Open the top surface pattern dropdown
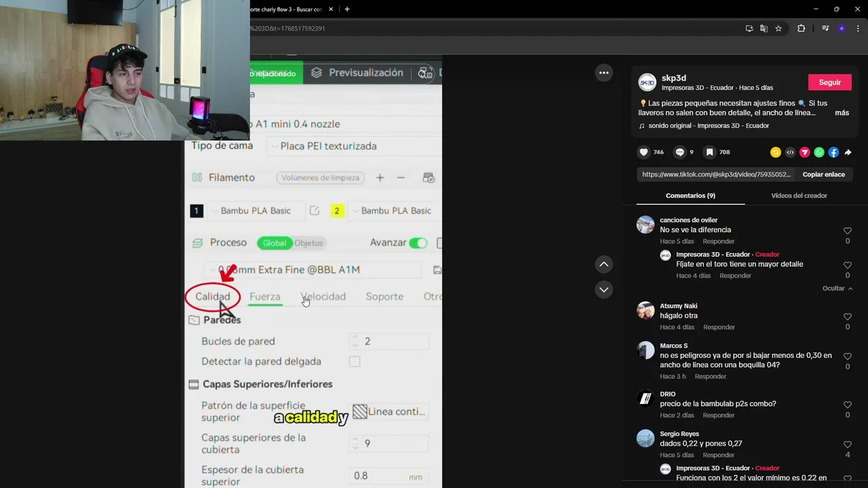The image size is (868, 488). [x=391, y=411]
